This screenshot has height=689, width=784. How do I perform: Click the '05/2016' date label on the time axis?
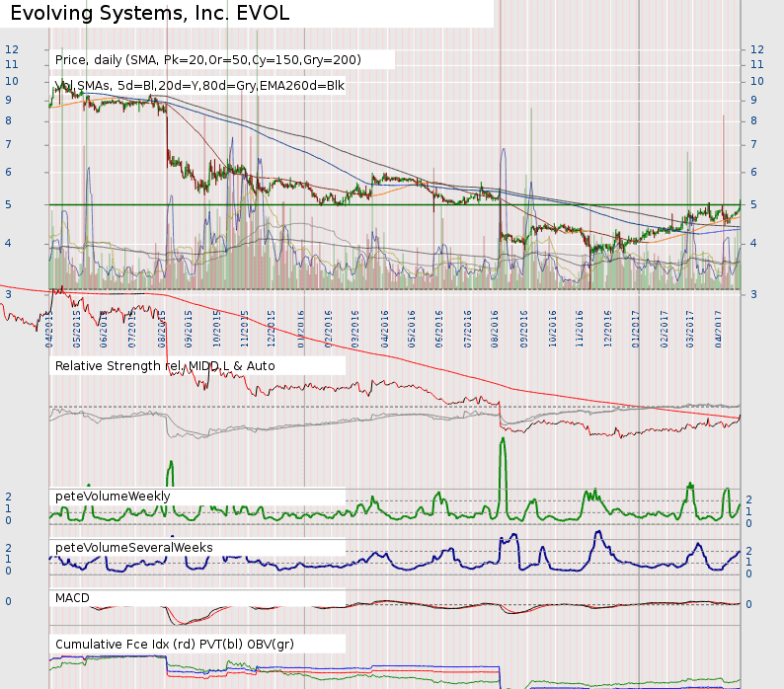tap(412, 329)
